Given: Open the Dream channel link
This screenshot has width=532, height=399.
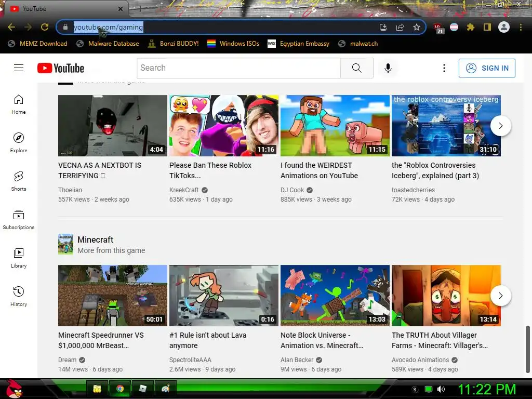Looking at the screenshot, I should 67,360.
